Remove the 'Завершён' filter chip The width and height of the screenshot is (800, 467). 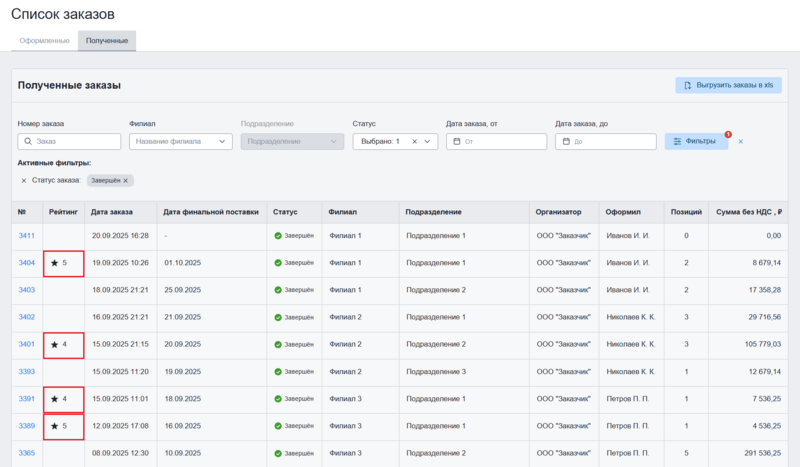[126, 180]
